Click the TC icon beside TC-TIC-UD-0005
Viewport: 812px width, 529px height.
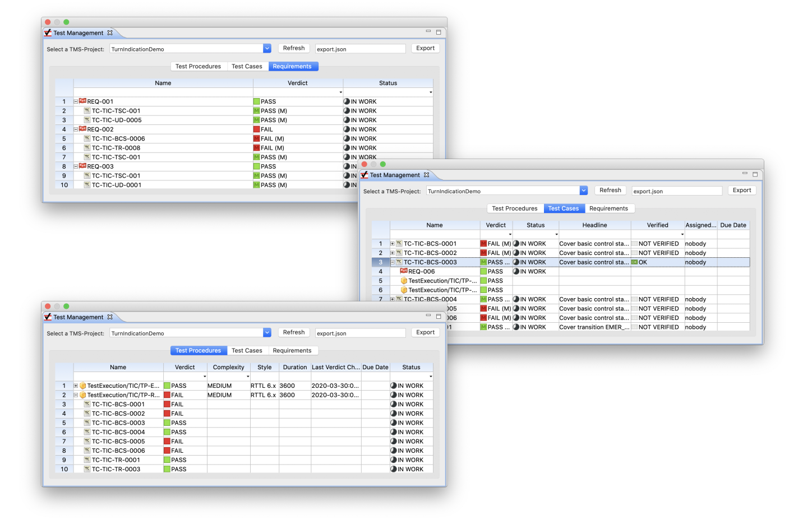coord(87,120)
